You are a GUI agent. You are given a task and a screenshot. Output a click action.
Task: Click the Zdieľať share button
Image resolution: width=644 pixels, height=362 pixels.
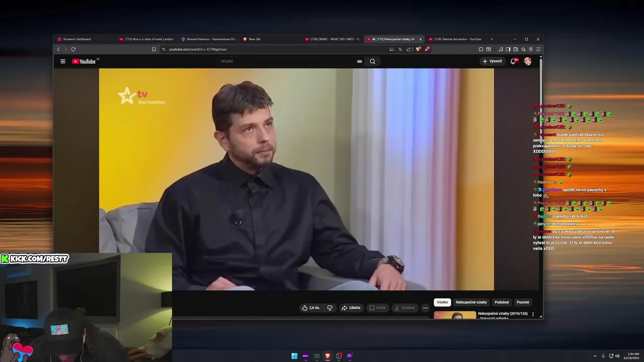pos(351,308)
